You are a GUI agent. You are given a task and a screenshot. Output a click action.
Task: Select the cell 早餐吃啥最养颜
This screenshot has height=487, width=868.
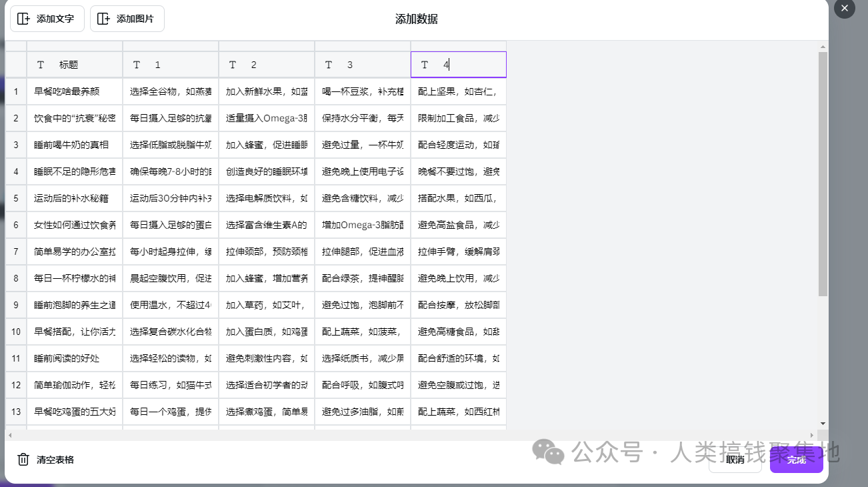pos(74,91)
